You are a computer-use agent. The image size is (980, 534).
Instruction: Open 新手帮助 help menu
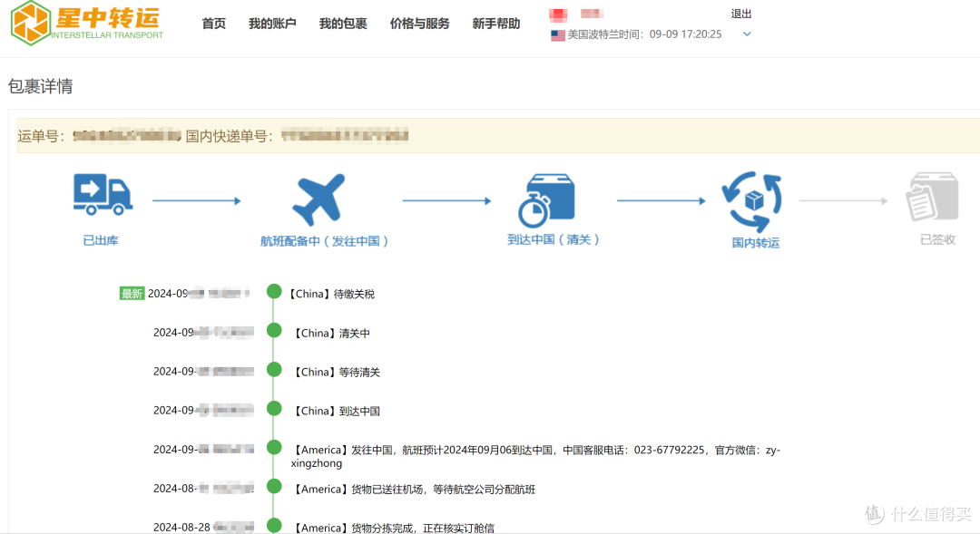496,24
